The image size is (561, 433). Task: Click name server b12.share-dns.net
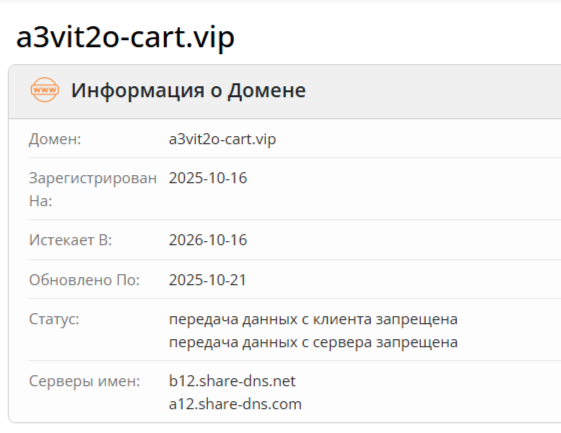[x=232, y=381]
